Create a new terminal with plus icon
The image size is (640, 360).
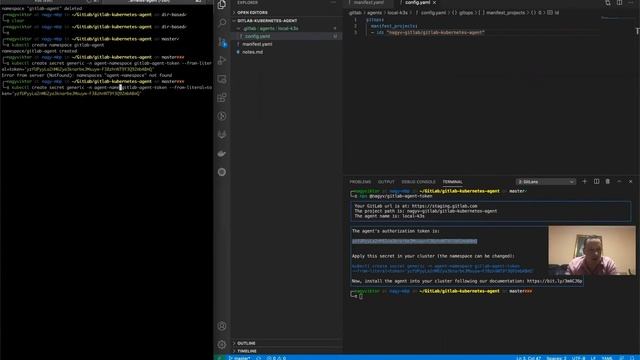[584, 182]
